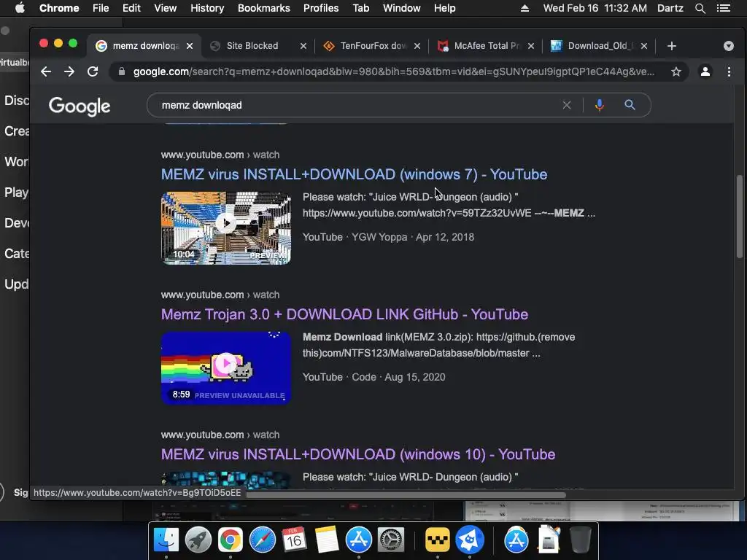Screen dimensions: 747x560
Task: Open the Chrome profile avatar menu
Action: pos(705,71)
